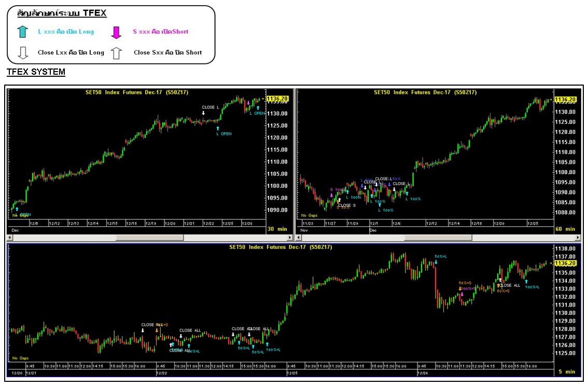Click the "No Gaps" label on 5 min chart
Viewport: 588px width, 386px height.
20,358
